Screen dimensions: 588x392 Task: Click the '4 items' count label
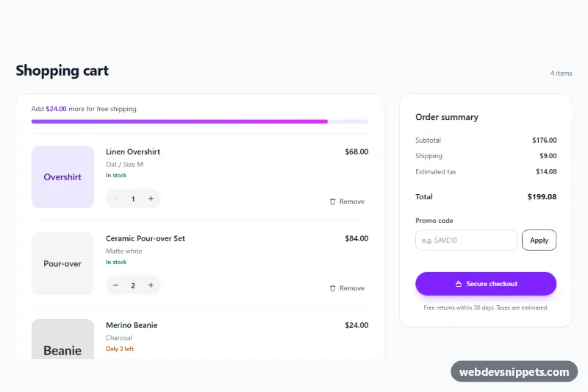561,73
